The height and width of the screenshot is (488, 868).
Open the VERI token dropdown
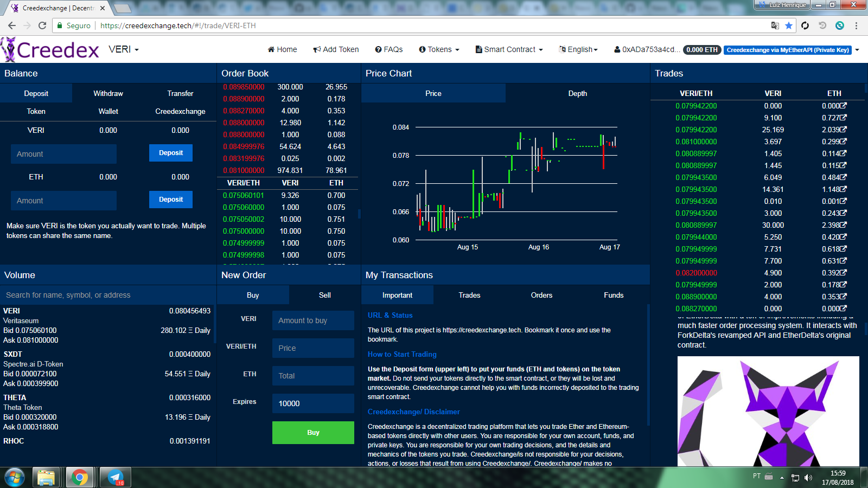(x=124, y=49)
